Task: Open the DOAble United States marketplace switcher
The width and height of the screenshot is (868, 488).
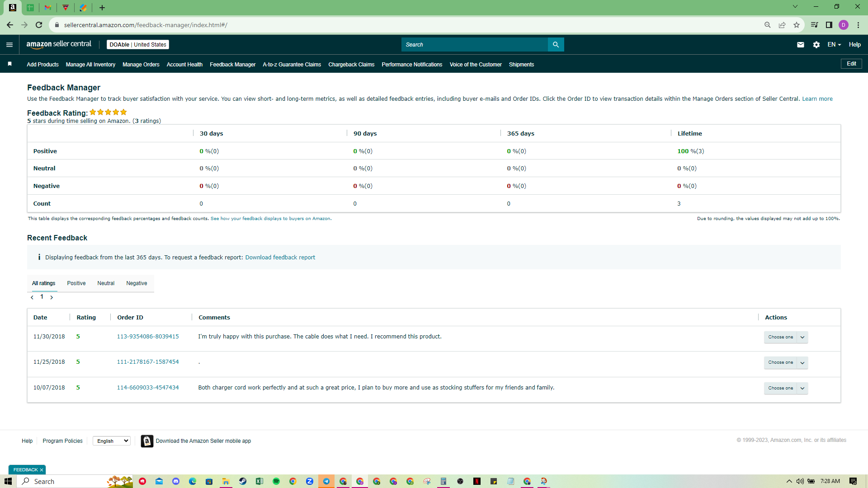Action: click(138, 45)
